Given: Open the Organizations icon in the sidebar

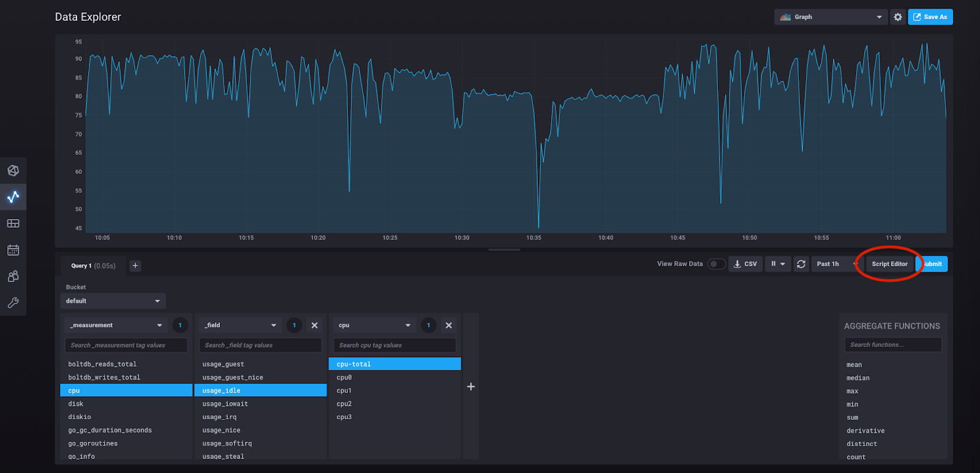Looking at the screenshot, I should [x=13, y=276].
